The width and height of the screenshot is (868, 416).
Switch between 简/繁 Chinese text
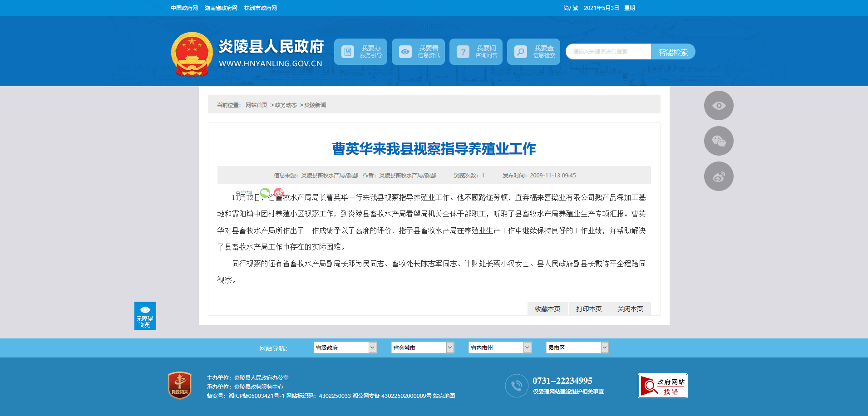coord(570,8)
